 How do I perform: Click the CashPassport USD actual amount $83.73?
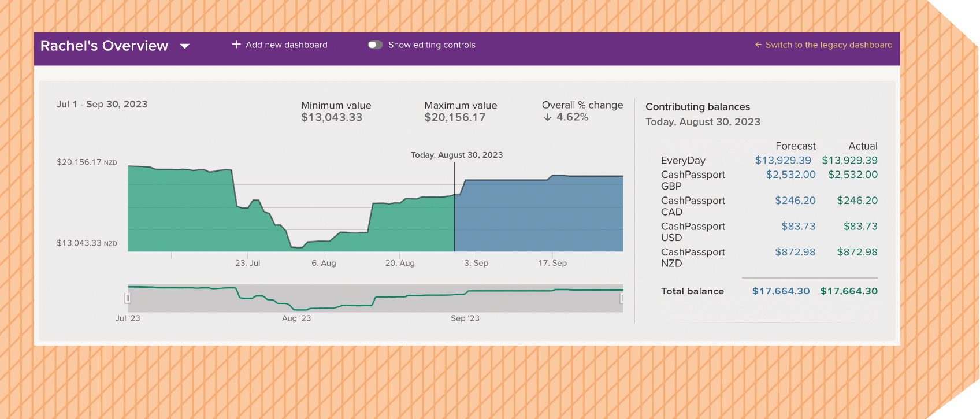click(x=860, y=227)
